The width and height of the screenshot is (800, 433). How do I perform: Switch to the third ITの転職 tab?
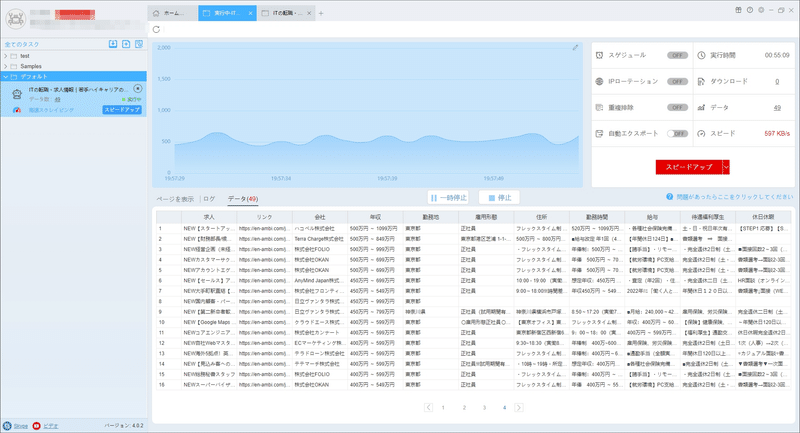pyautogui.click(x=286, y=13)
